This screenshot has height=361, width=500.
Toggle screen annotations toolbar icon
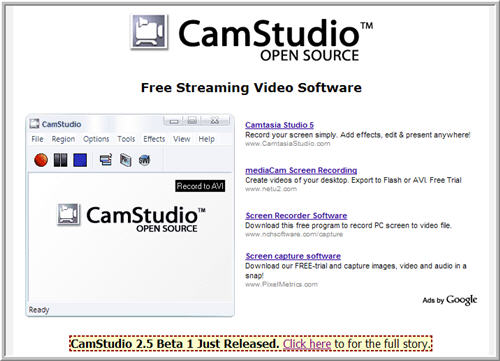tap(106, 160)
